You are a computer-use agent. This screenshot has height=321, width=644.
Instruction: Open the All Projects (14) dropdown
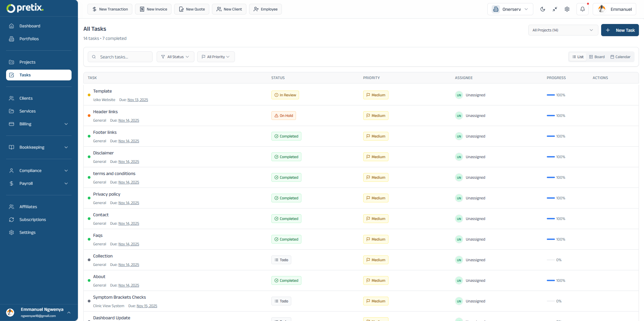point(563,30)
